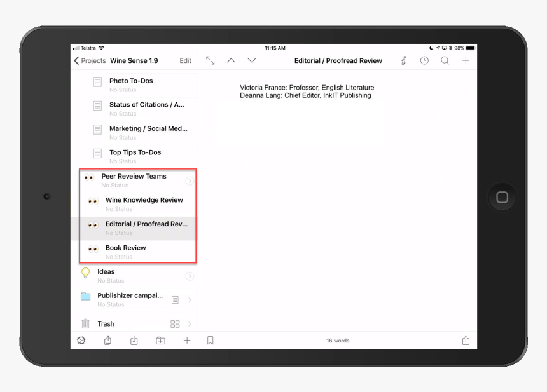Add a new folder with the folder-plus icon
The width and height of the screenshot is (547, 392).
pos(160,341)
